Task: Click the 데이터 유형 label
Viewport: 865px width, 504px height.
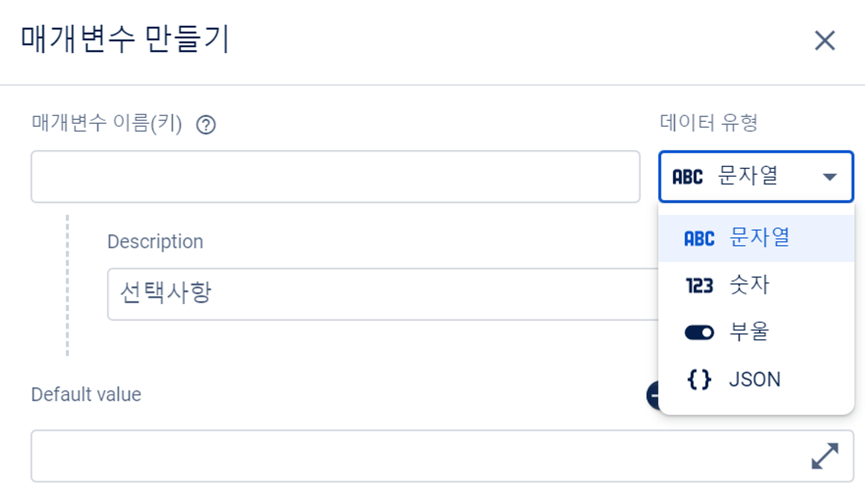Action: click(708, 123)
